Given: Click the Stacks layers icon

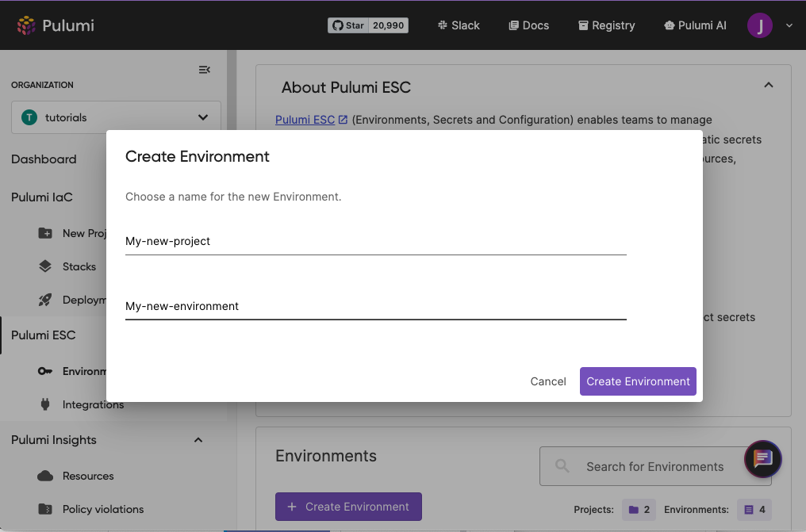Looking at the screenshot, I should [45, 266].
